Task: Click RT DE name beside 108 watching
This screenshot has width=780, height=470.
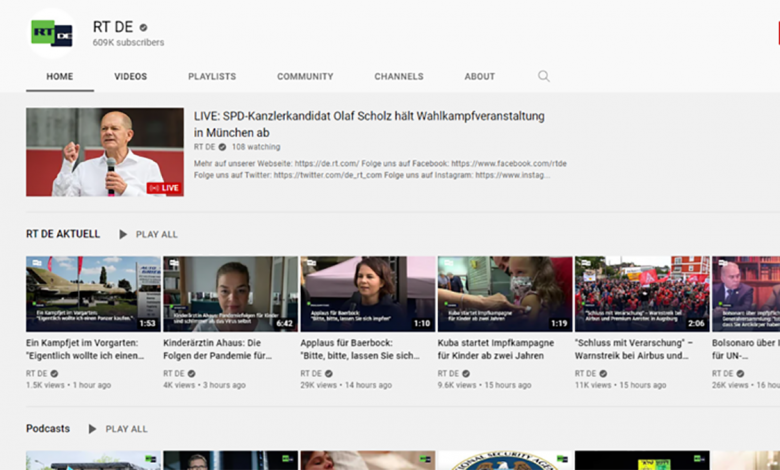Action: pos(204,147)
